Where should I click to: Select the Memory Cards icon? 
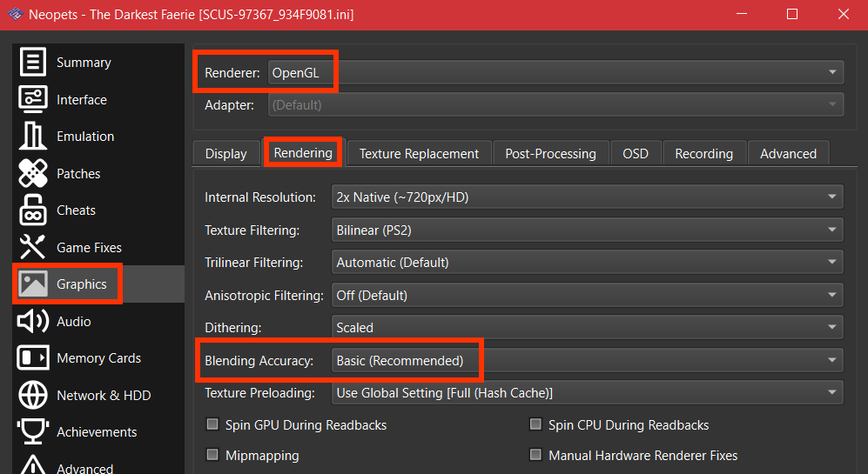[33, 357]
